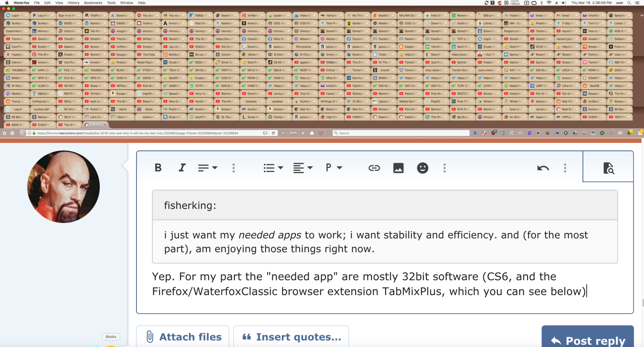644x347 pixels.
Task: Toggle italic formatting in the reply editor
Action: click(182, 168)
